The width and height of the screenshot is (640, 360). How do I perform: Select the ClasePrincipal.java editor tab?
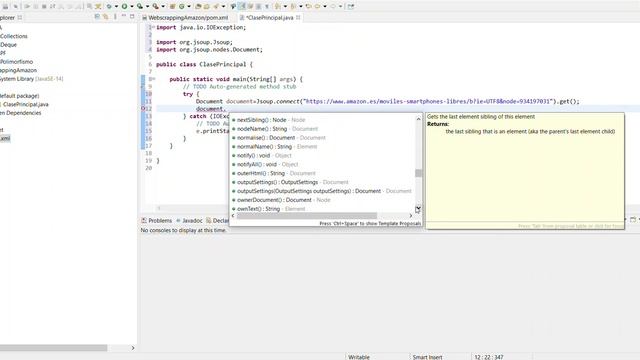click(269, 18)
